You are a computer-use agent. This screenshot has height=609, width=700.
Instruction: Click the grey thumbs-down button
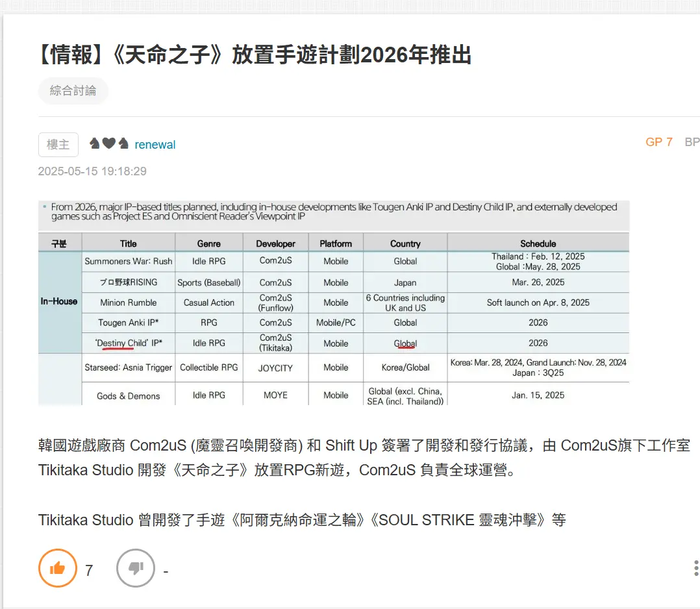click(136, 568)
